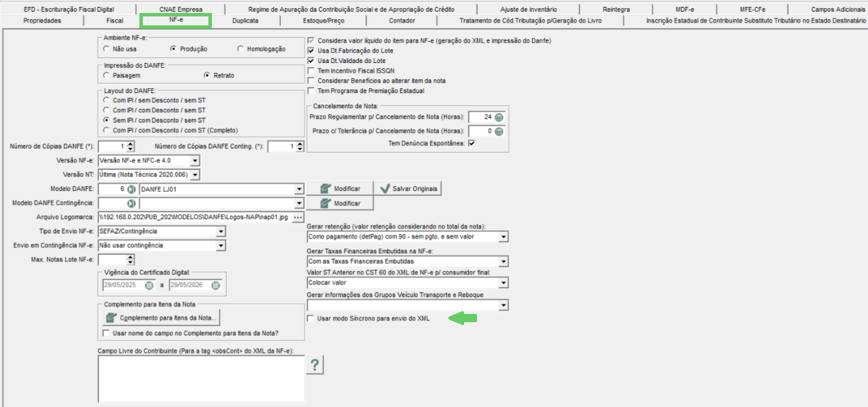The height and width of the screenshot is (407, 868).
Task: Open Tipo de Envio NF-e dropdown
Action: coord(220,231)
